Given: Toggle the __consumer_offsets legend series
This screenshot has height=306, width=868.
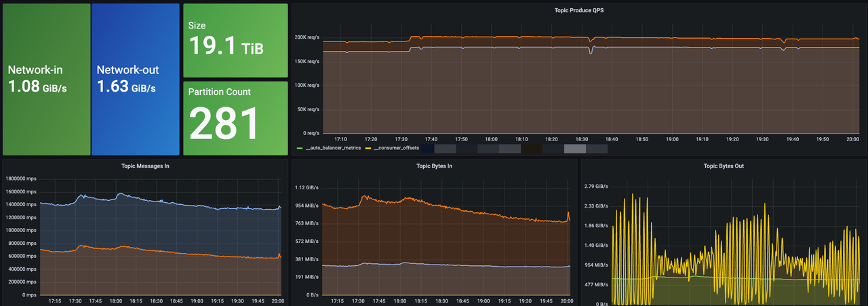Looking at the screenshot, I should [396, 148].
